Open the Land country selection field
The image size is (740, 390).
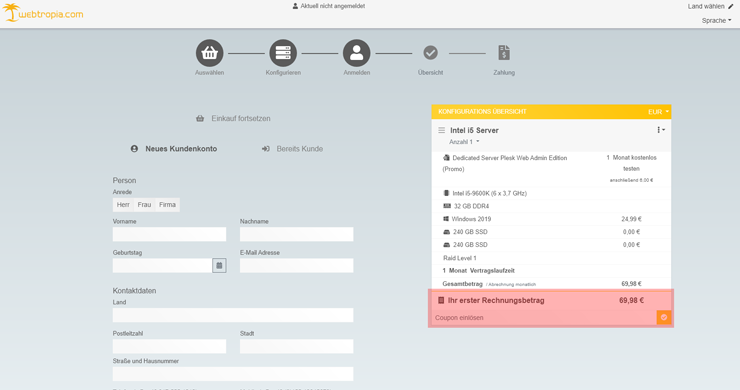[233, 315]
